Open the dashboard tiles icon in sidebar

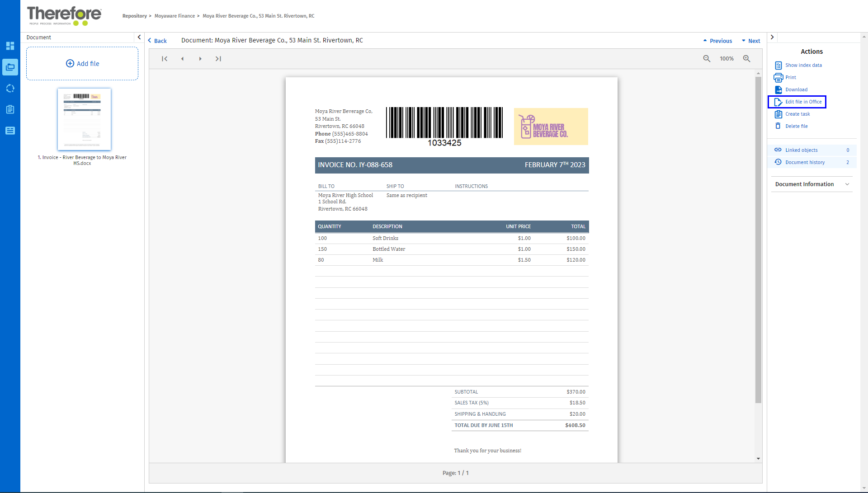coord(10,46)
